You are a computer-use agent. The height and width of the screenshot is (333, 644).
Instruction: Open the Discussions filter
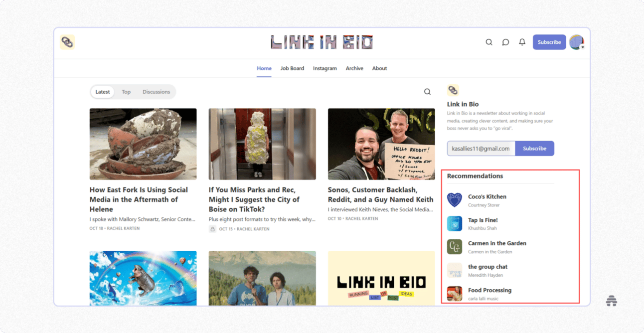(x=157, y=92)
